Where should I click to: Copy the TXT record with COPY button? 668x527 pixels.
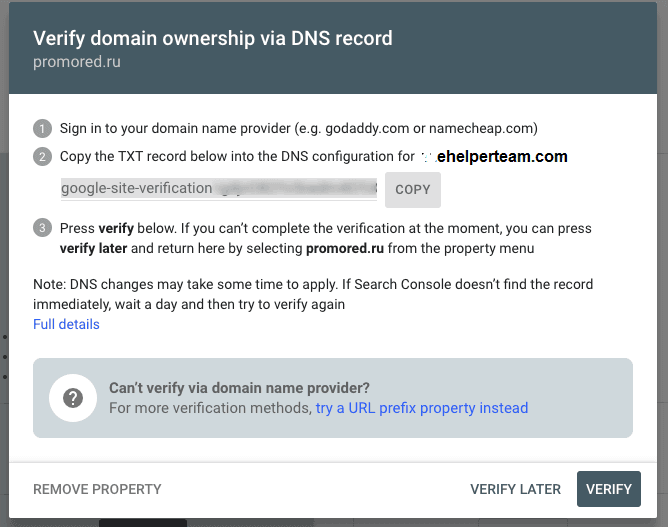click(x=413, y=190)
